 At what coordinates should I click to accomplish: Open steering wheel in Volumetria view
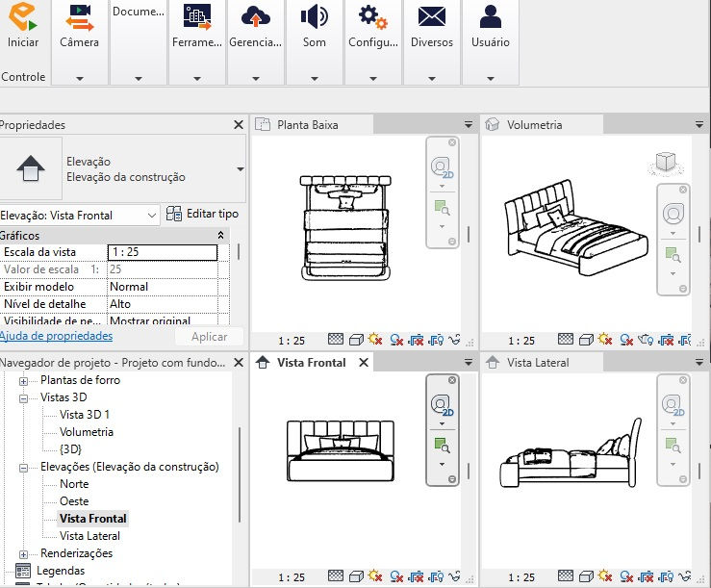(673, 214)
